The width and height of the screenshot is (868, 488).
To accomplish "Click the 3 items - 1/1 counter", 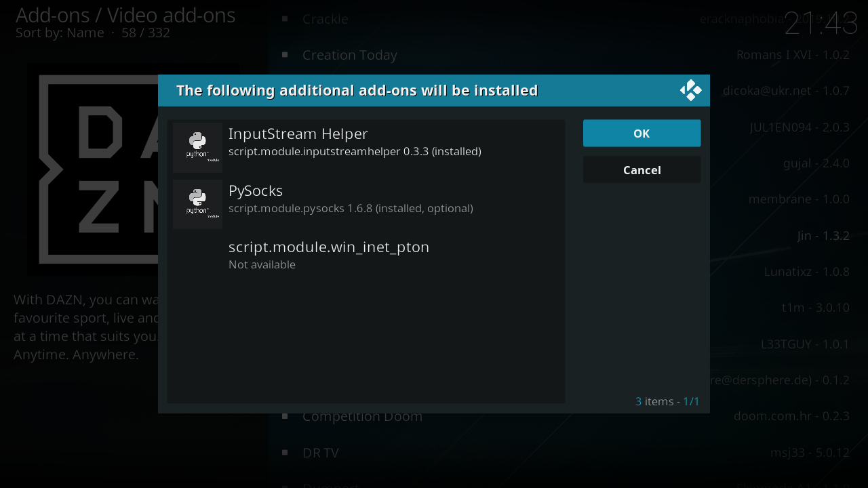I will click(667, 401).
